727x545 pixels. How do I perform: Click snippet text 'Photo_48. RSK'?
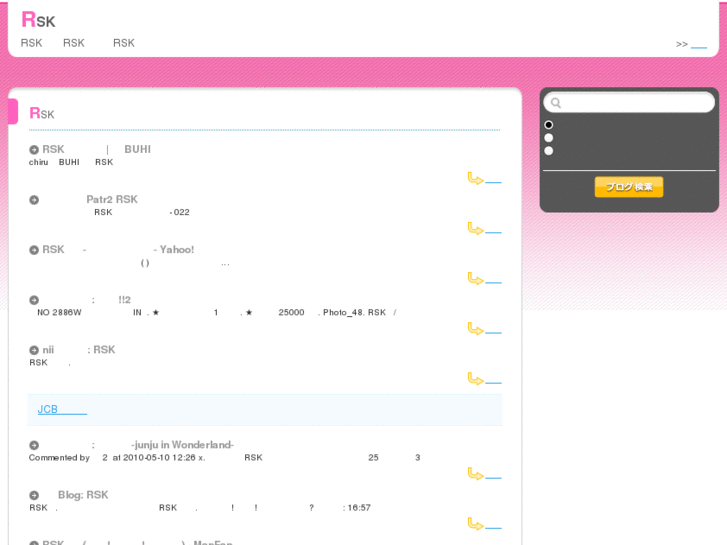click(355, 313)
